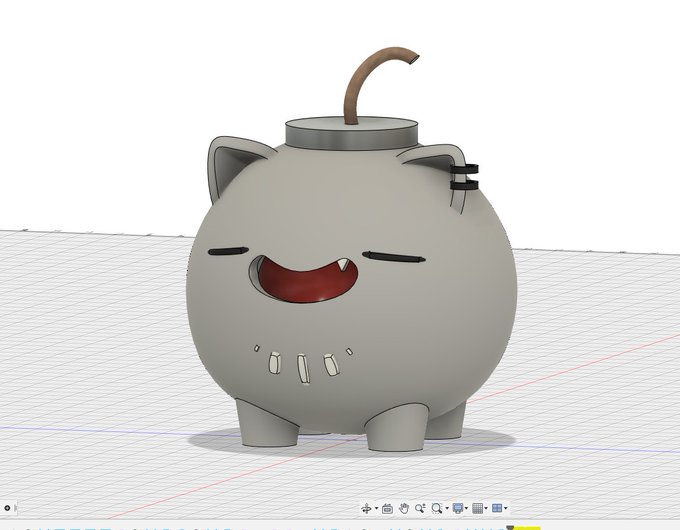Click the timeline history marker above yellow feature
Screen dimensions: 680x530
click(x=510, y=527)
